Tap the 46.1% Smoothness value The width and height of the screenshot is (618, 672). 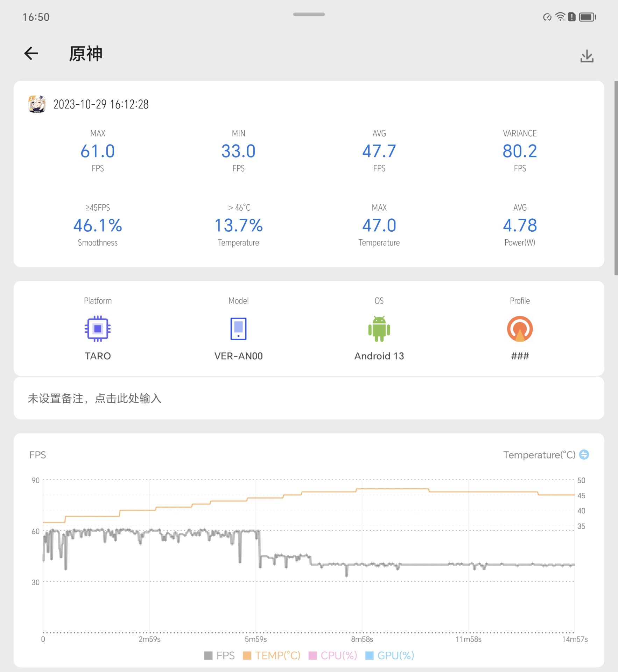pyautogui.click(x=98, y=225)
